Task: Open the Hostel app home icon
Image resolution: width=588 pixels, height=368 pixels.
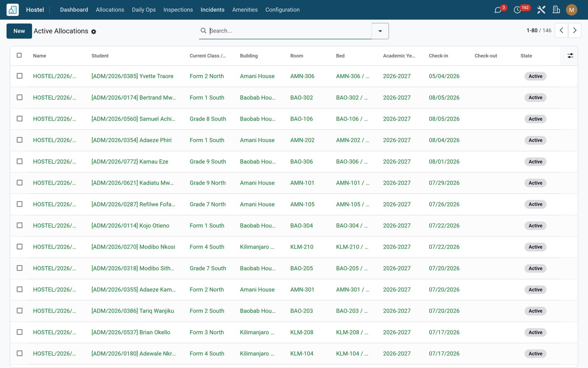Action: pos(12,10)
